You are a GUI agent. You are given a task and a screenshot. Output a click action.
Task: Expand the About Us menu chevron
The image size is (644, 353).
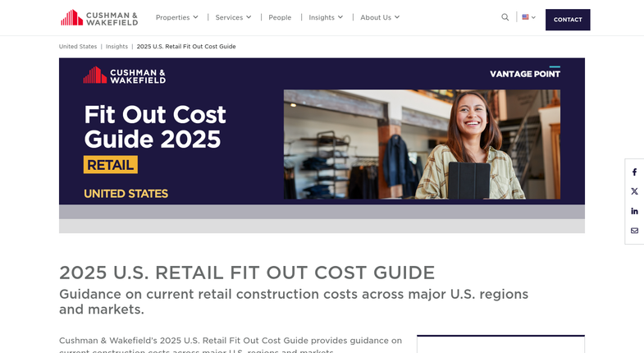point(397,17)
